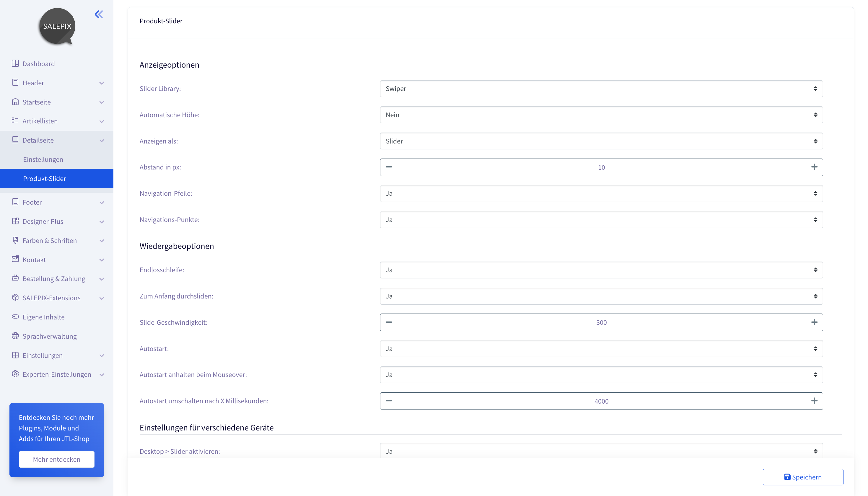Click the Experten-Einstellungen gear icon
Viewport: 868px width, 496px height.
(15, 374)
